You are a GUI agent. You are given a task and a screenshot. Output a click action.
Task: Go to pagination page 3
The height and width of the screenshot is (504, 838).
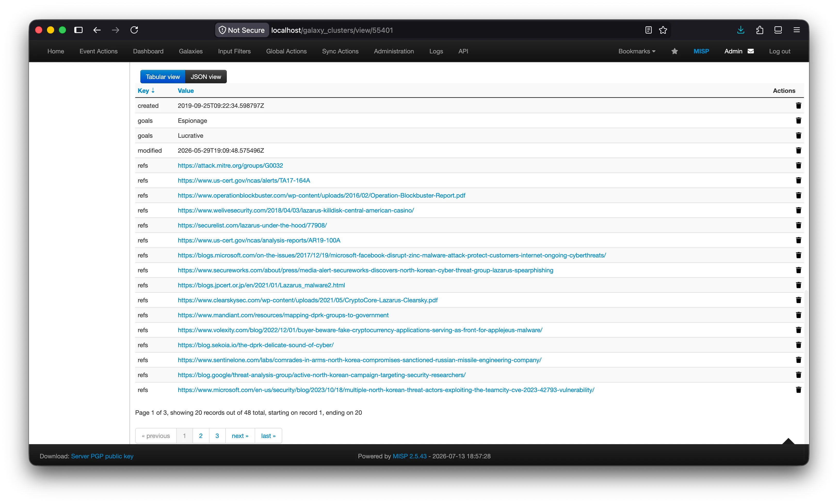pos(217,436)
